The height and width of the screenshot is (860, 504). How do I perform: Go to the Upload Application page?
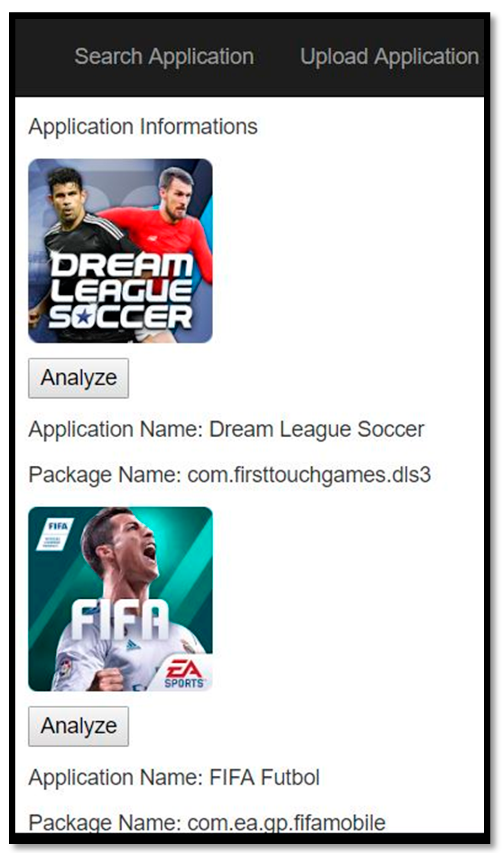[390, 57]
